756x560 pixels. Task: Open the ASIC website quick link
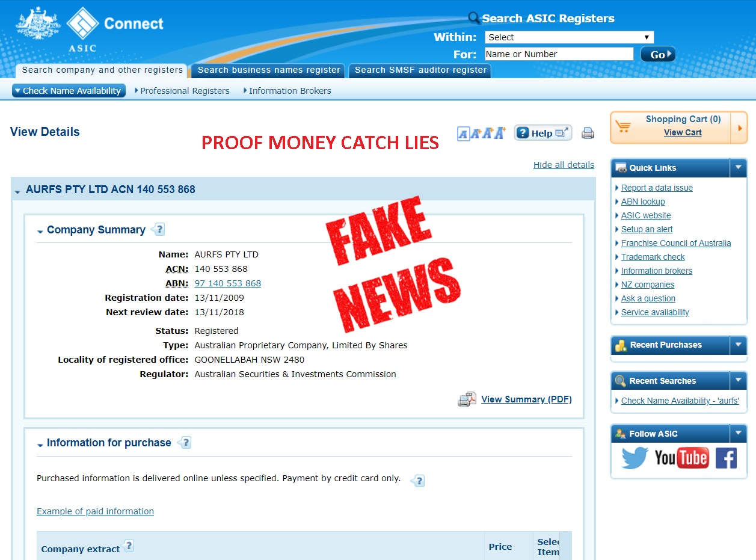click(x=646, y=215)
